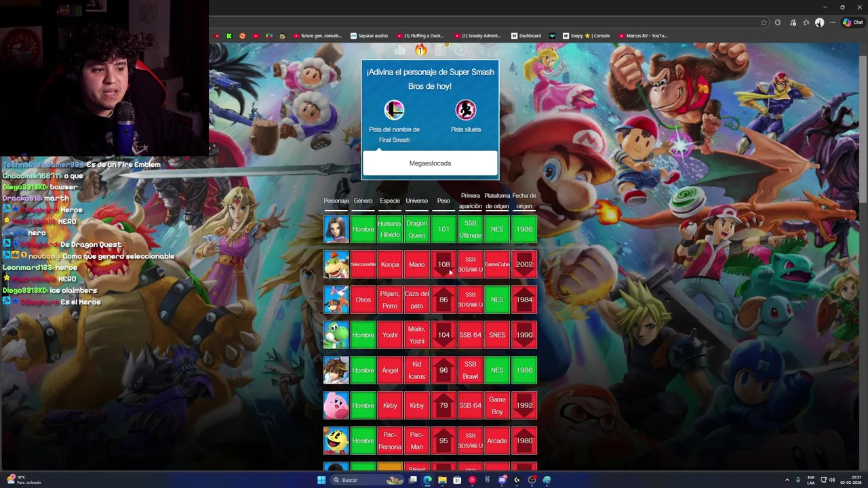Open the Final Smash name hint
868x488 pixels.
click(394, 110)
